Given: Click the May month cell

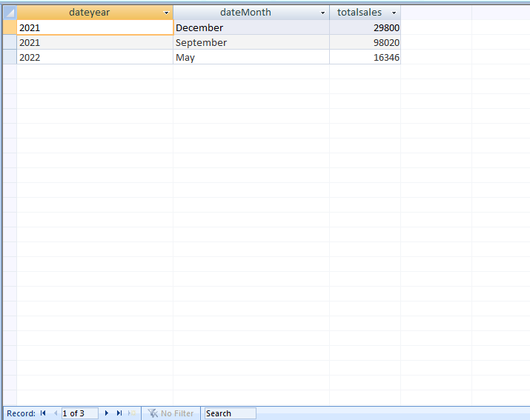Looking at the screenshot, I should coord(251,57).
